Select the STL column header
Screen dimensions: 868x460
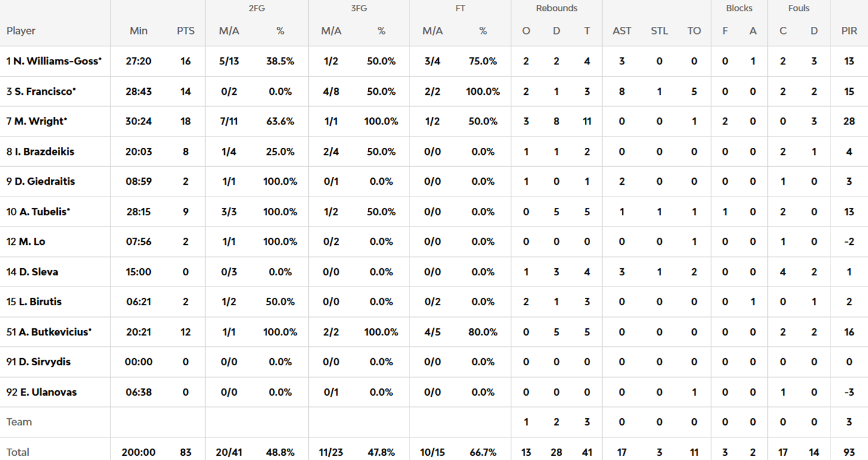(659, 31)
